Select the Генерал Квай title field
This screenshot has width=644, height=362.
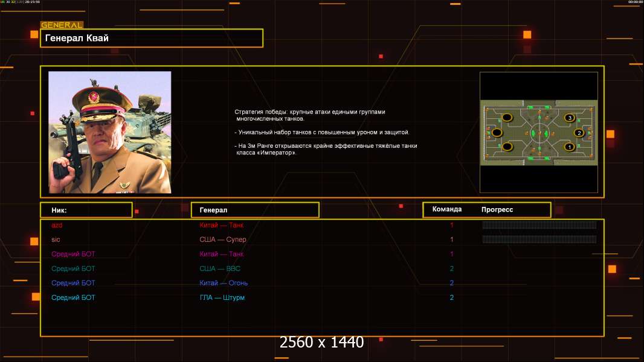(x=151, y=38)
